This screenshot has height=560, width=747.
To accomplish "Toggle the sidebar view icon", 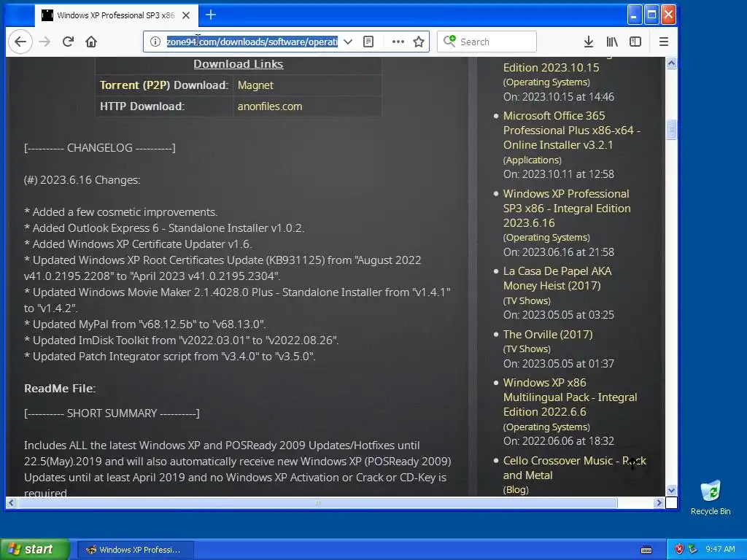I will [x=635, y=42].
